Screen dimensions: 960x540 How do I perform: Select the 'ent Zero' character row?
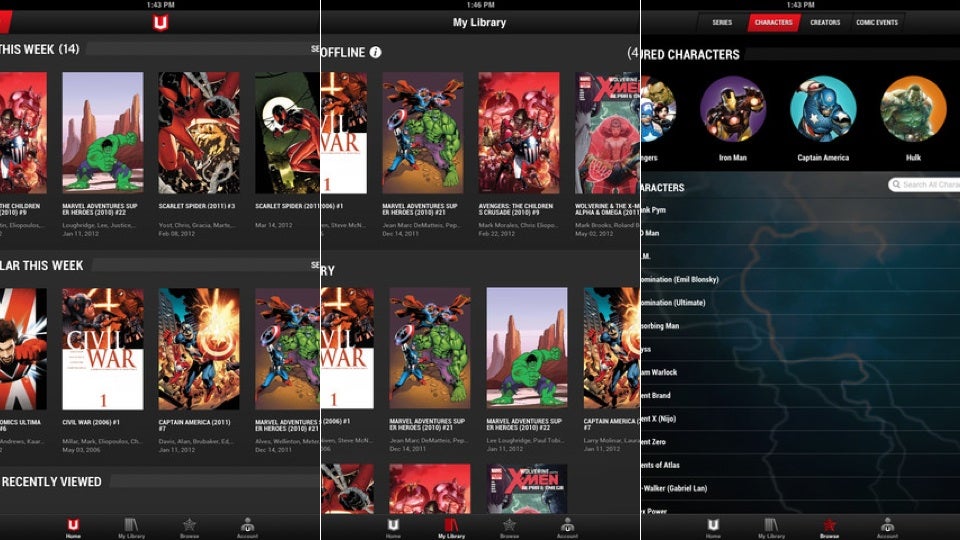click(x=800, y=442)
